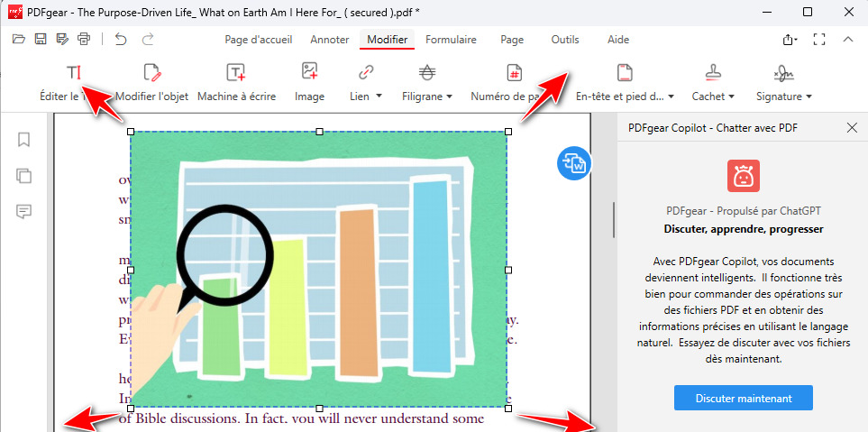Click the top-center resize handle of image
The height and width of the screenshot is (432, 868).
(319, 132)
